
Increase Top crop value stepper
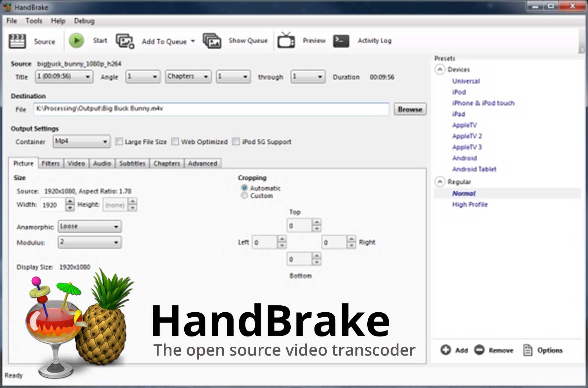click(317, 222)
